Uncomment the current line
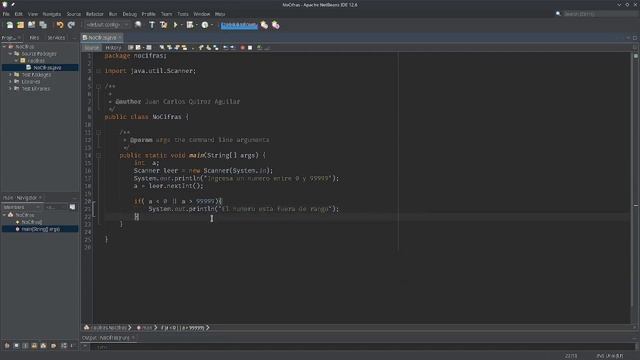640x360 pixels. coord(268,48)
